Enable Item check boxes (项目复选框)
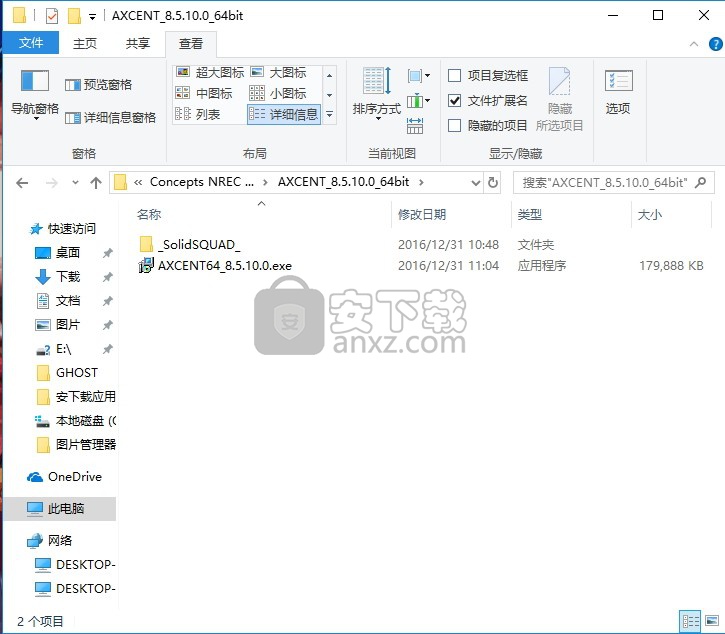 pyautogui.click(x=488, y=75)
